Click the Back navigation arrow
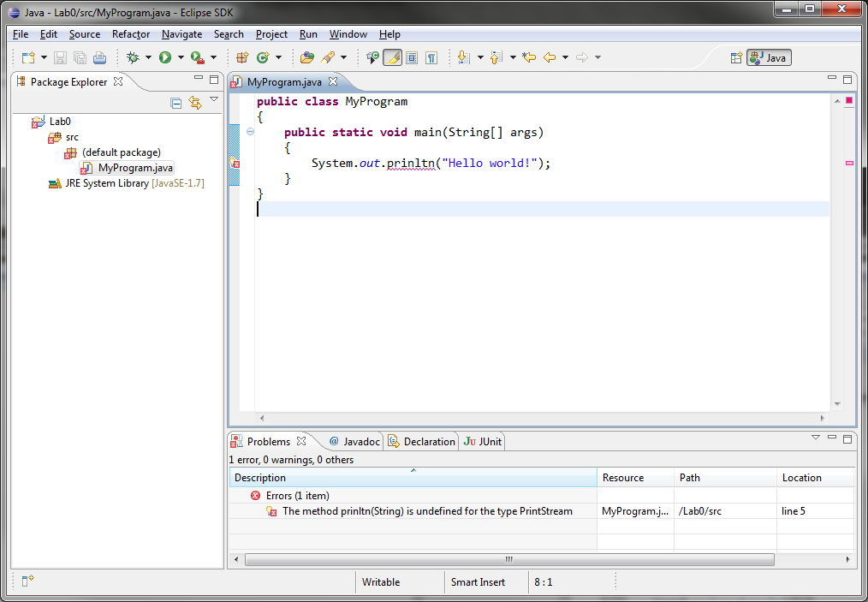This screenshot has height=602, width=868. (550, 57)
